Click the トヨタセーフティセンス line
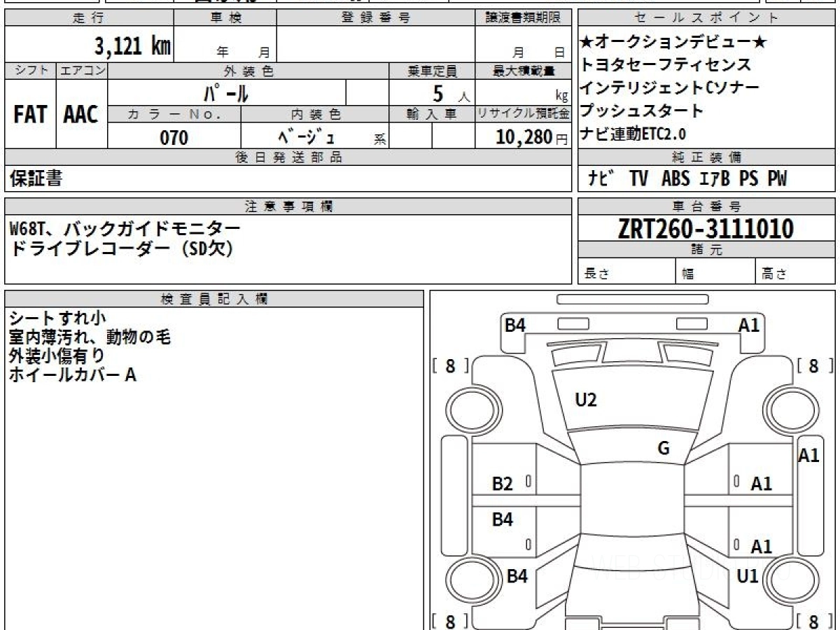Viewport: 840px width, 630px height. [666, 66]
